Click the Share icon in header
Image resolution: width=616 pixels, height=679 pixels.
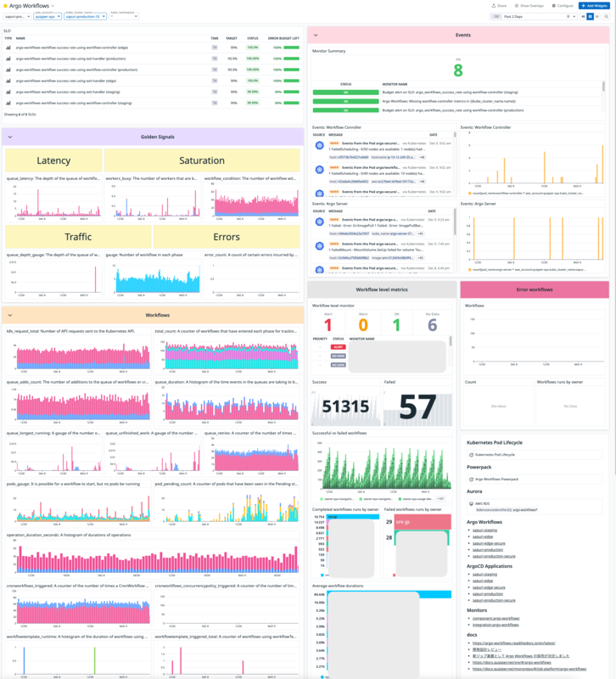click(x=494, y=6)
